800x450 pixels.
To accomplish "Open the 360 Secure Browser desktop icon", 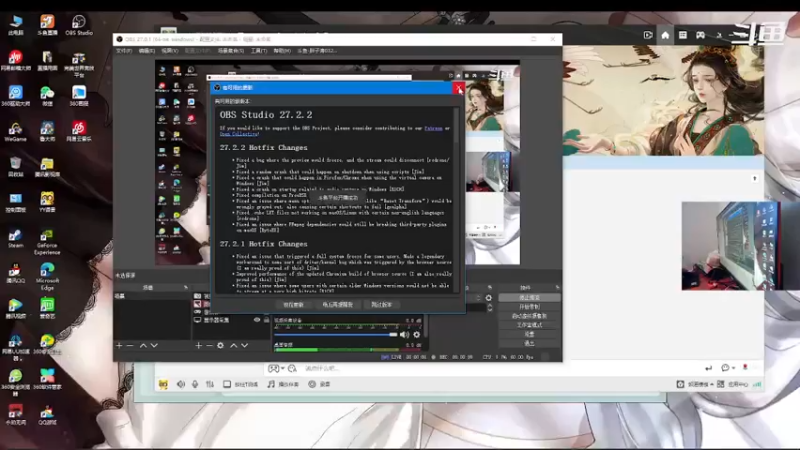I will point(15,380).
